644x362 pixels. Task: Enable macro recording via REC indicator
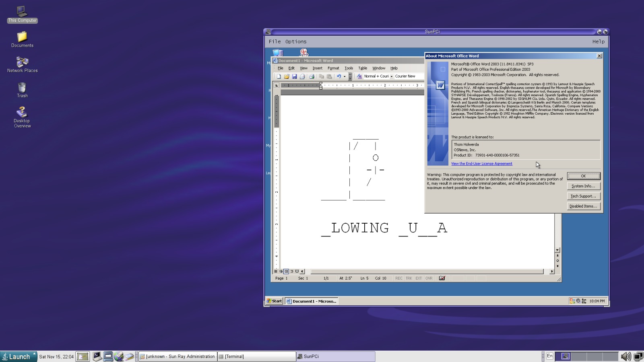(399, 278)
